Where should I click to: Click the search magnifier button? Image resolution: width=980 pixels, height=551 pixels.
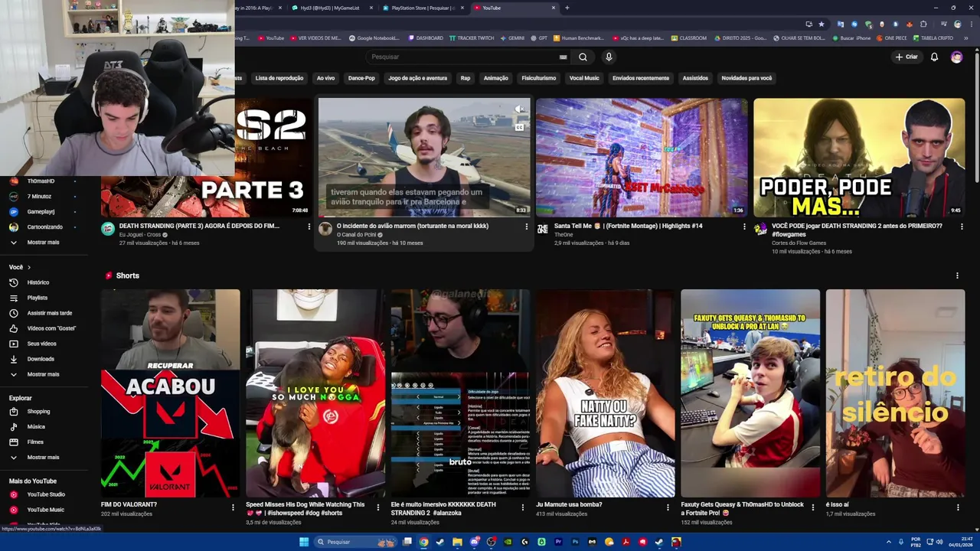click(583, 57)
